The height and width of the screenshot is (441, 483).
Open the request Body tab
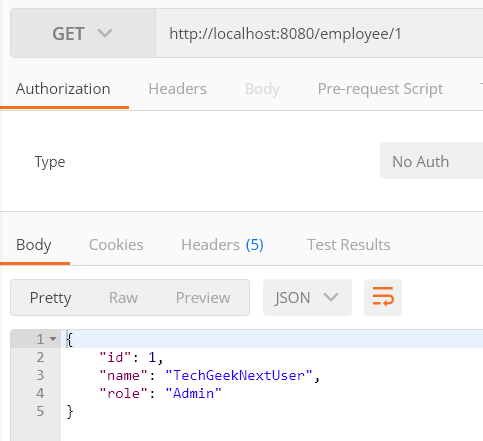click(x=262, y=89)
